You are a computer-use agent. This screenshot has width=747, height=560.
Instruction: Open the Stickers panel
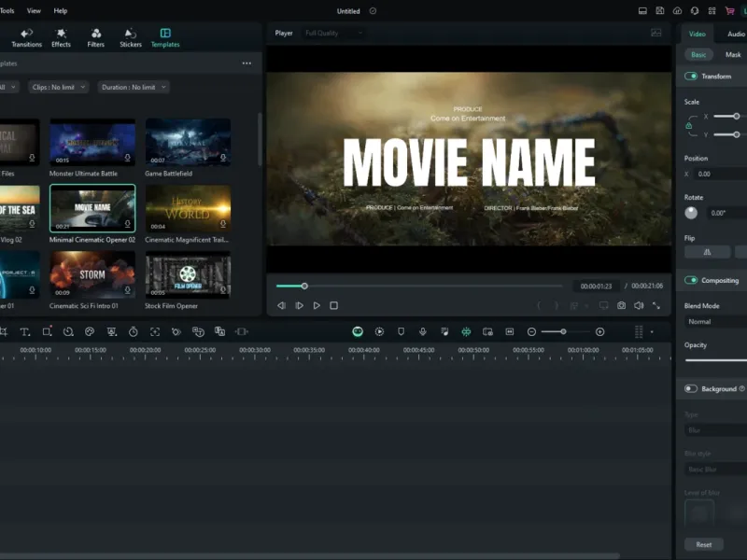point(131,37)
